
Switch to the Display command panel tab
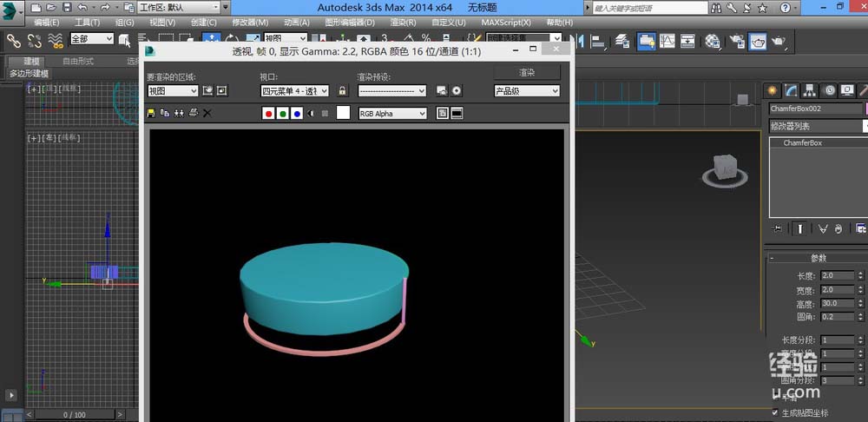(847, 91)
